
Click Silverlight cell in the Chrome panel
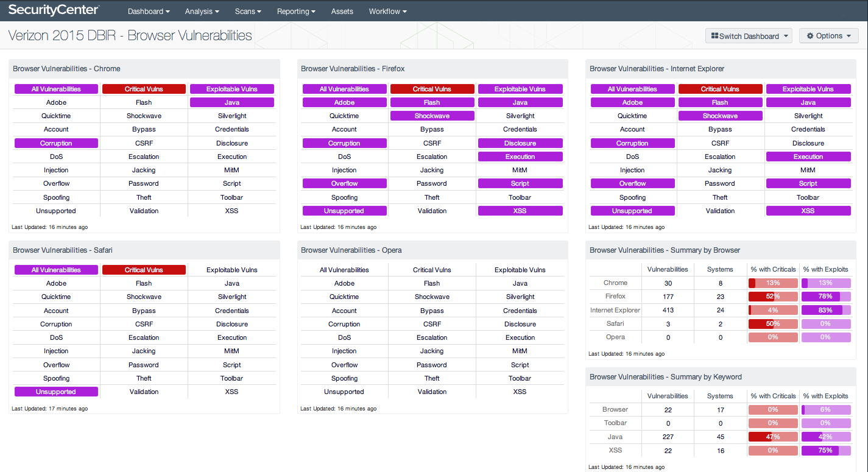232,116
